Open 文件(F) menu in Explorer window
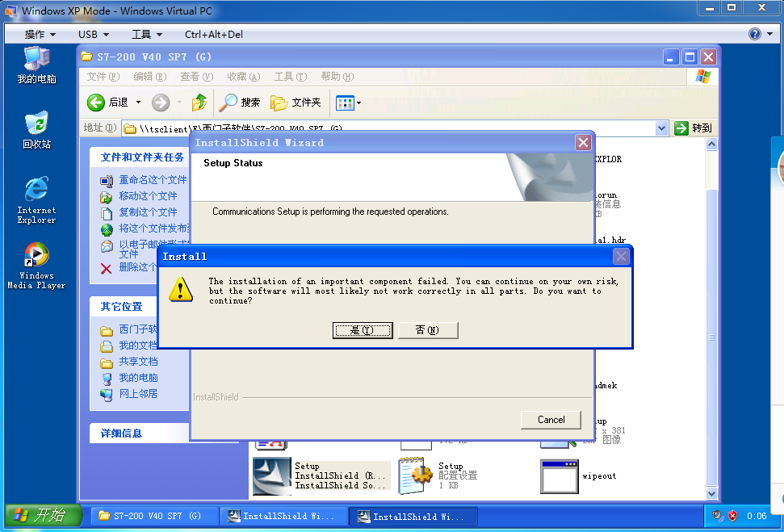The image size is (784, 532). pyautogui.click(x=103, y=77)
